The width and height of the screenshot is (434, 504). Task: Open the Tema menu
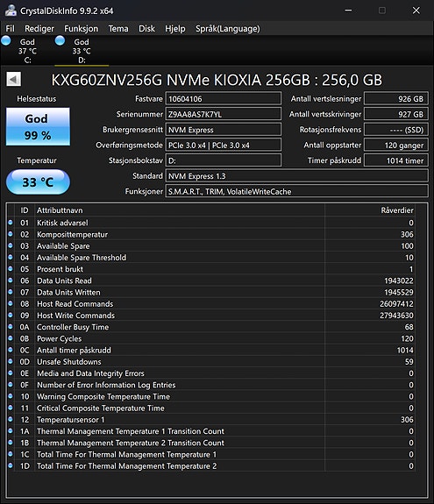118,29
